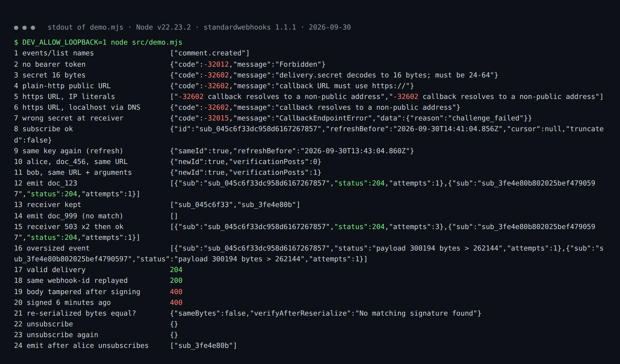Click the label '3 secret 16 bytes'
This screenshot has height=364, width=620.
pyautogui.click(x=50, y=75)
